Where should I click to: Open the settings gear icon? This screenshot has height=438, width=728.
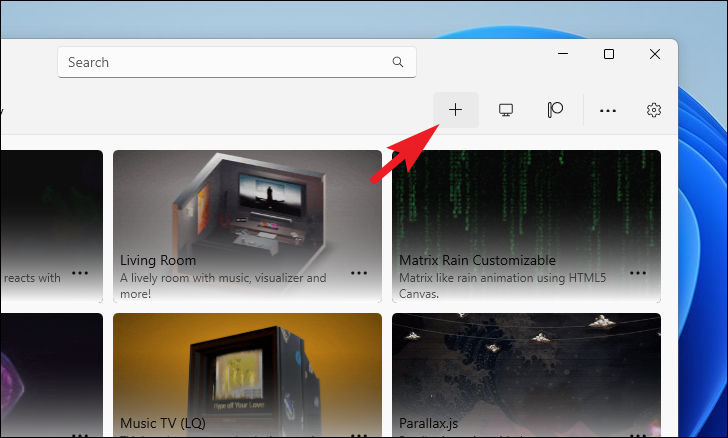click(x=654, y=110)
